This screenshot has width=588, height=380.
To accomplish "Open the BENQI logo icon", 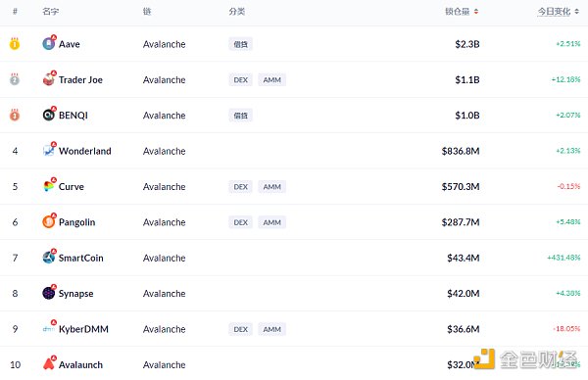I will click(x=48, y=115).
